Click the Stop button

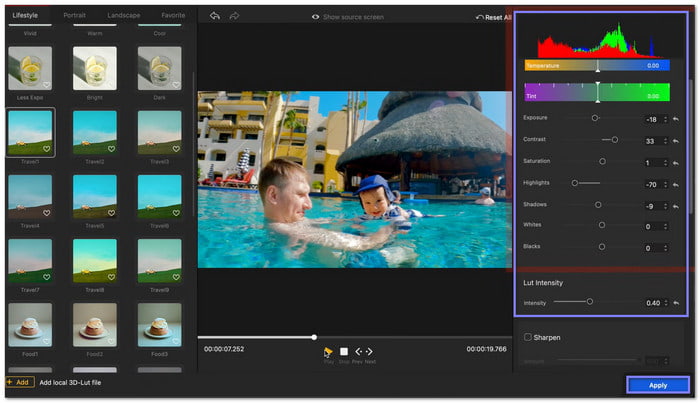pyautogui.click(x=344, y=352)
